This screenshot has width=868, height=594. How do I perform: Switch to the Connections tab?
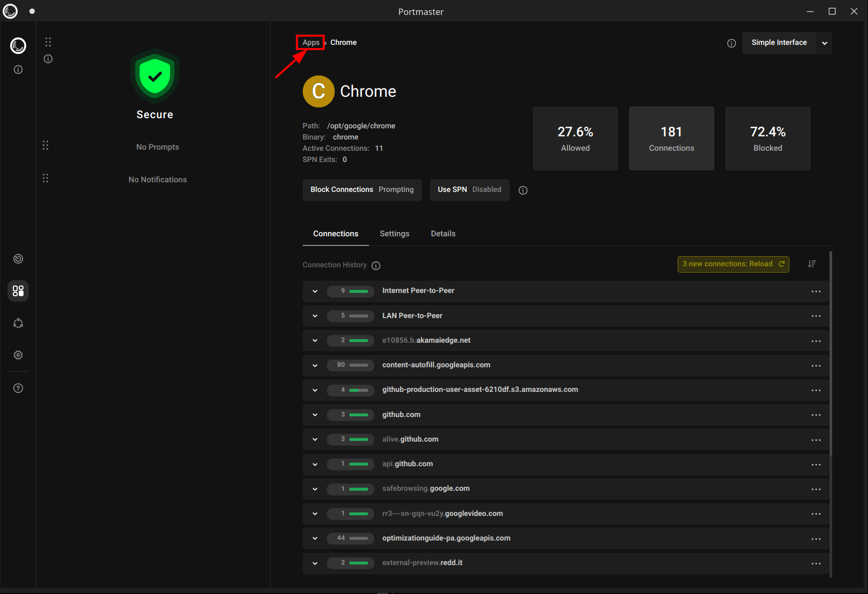[336, 234]
